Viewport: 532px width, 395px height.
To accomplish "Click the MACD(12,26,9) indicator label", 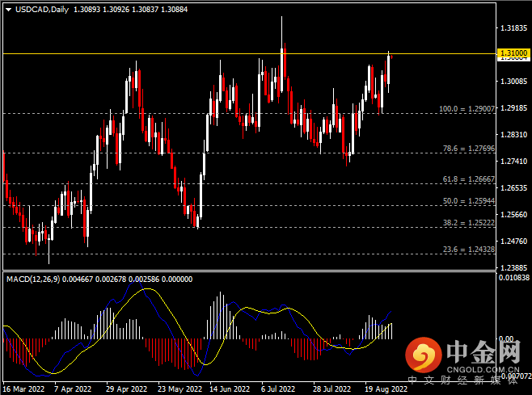I will [x=33, y=279].
